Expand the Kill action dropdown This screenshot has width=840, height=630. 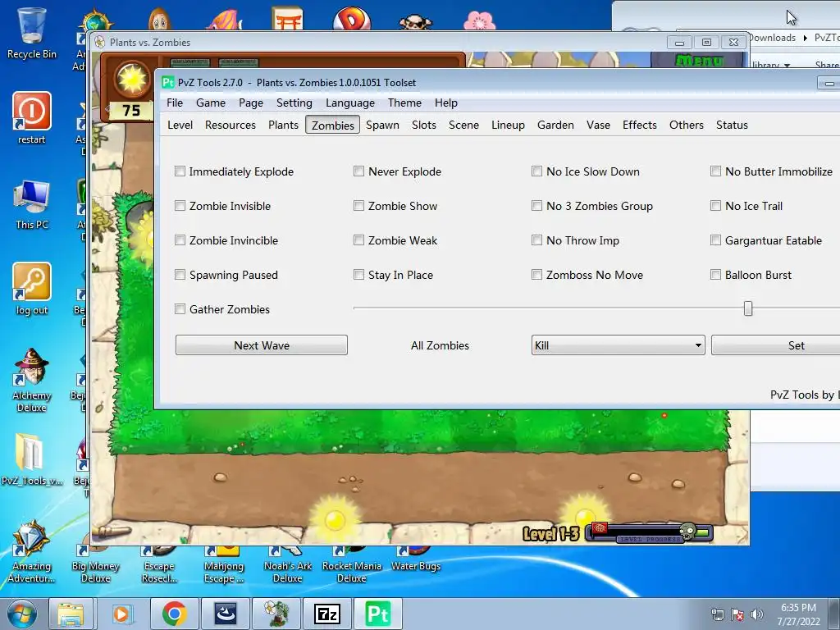coord(618,345)
